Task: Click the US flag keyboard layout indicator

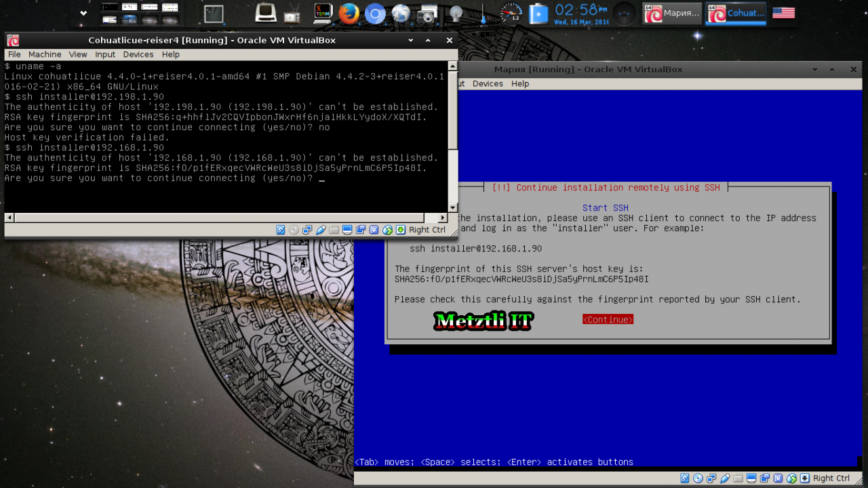Action: point(783,13)
